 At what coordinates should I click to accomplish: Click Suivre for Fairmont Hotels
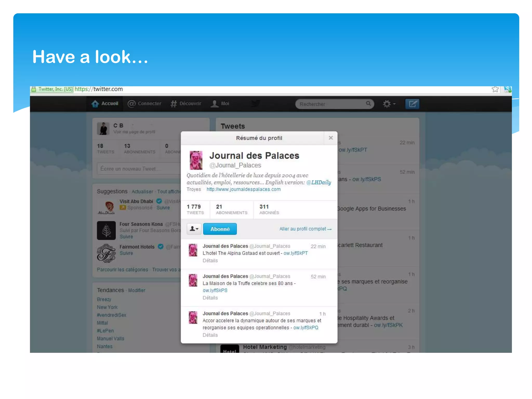click(126, 253)
